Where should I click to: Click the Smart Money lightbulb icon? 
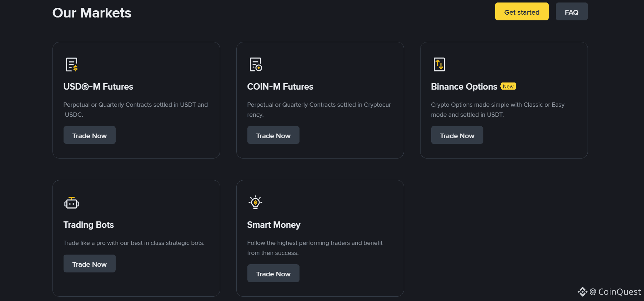click(x=255, y=202)
